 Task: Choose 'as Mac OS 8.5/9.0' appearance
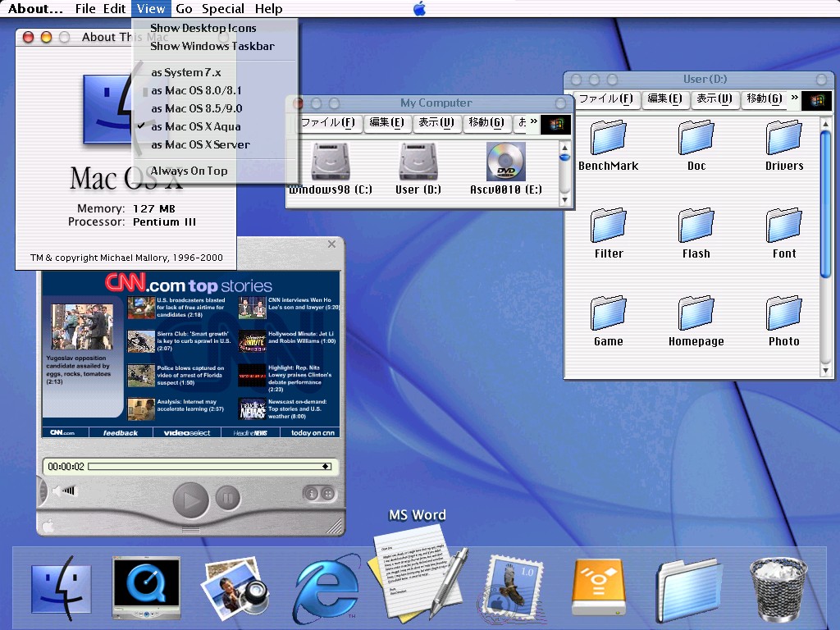tap(214, 109)
